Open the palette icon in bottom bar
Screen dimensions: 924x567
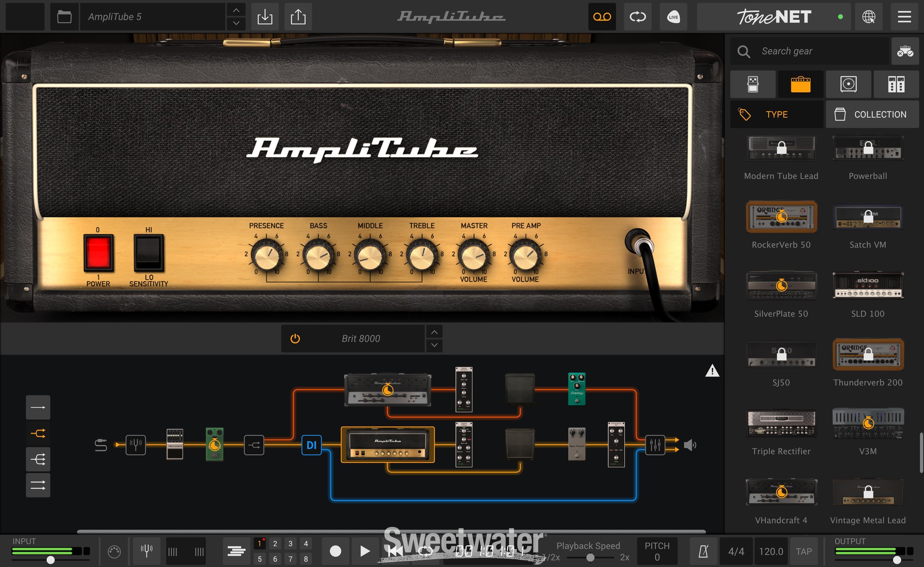coord(114,552)
